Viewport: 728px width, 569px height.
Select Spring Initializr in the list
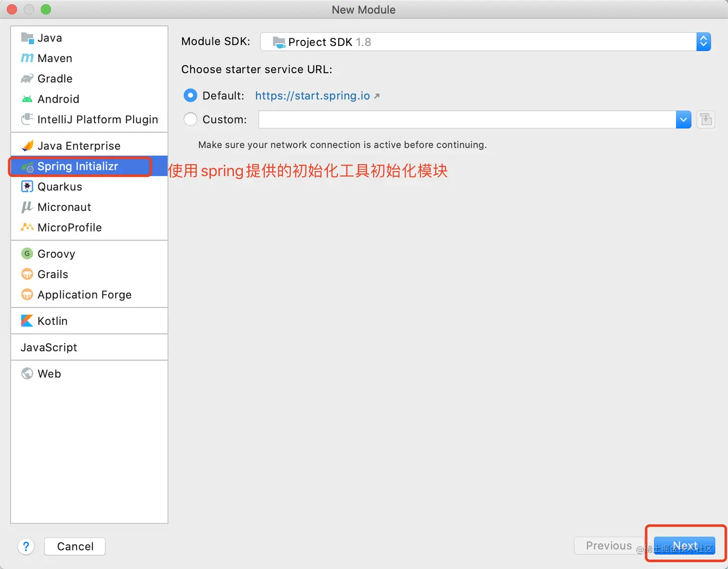[x=89, y=166]
